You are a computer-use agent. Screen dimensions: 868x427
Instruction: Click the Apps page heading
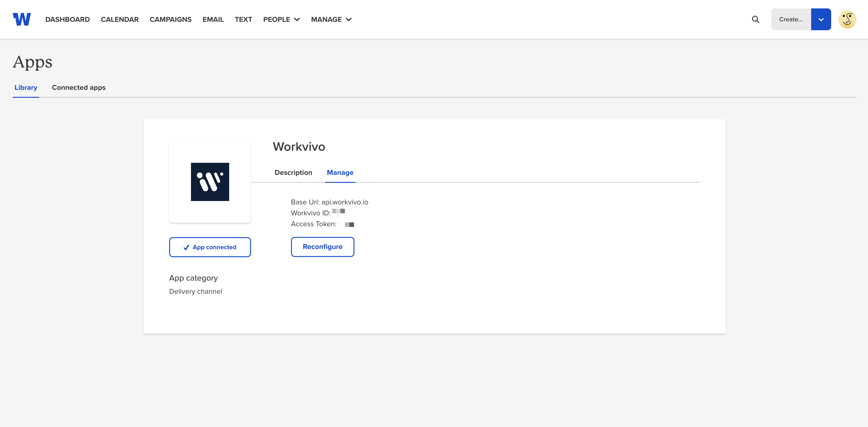click(33, 62)
